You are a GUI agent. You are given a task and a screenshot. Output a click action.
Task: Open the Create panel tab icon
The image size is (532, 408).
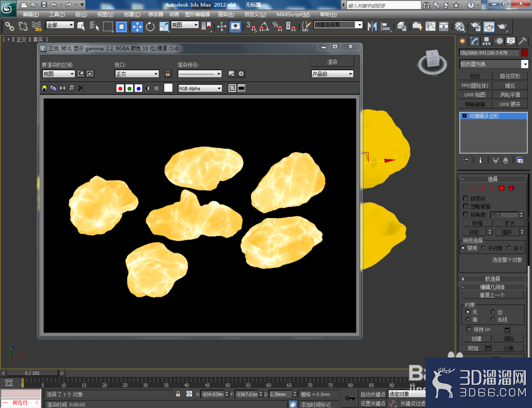tap(462, 41)
